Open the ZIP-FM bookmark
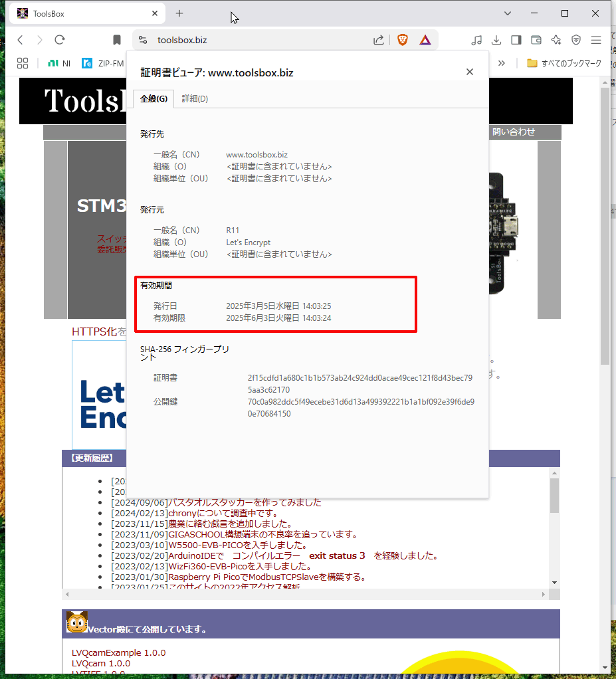 pos(103,63)
